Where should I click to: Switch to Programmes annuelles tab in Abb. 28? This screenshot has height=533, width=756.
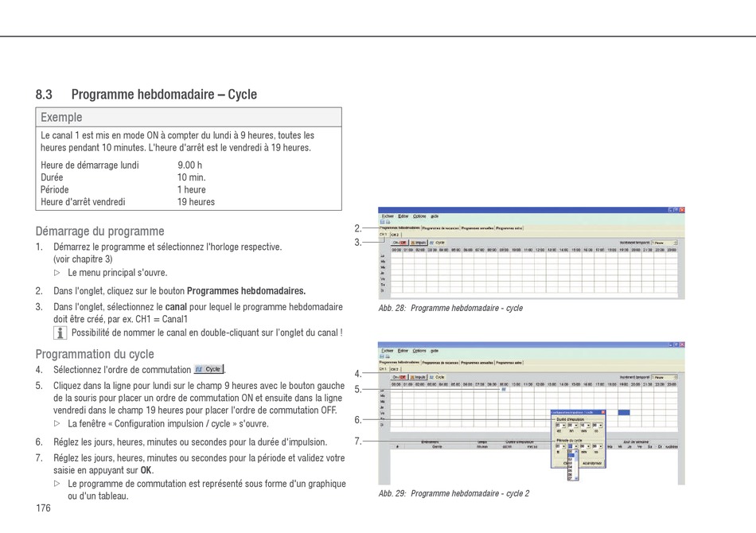coord(477,228)
